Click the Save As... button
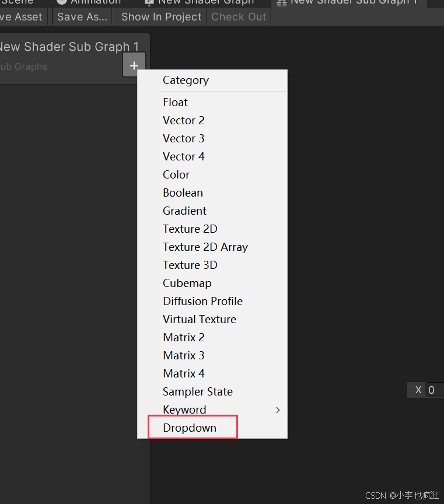Screen dimensions: 444x504 [81, 16]
